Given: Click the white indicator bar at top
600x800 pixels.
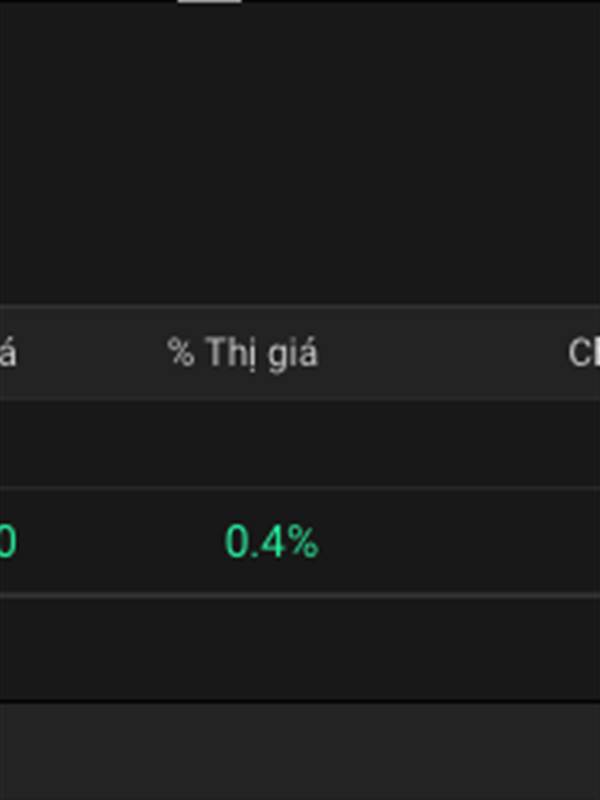Looking at the screenshot, I should click(x=209, y=2).
